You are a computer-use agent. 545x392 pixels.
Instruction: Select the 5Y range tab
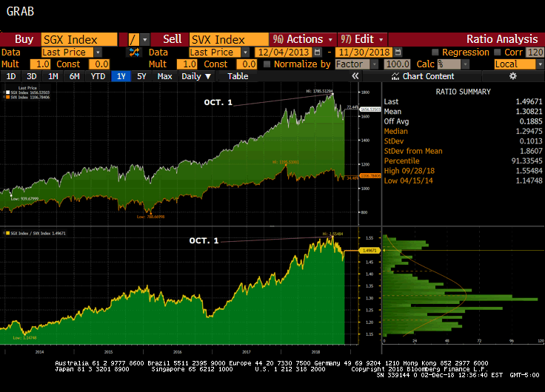pos(141,76)
